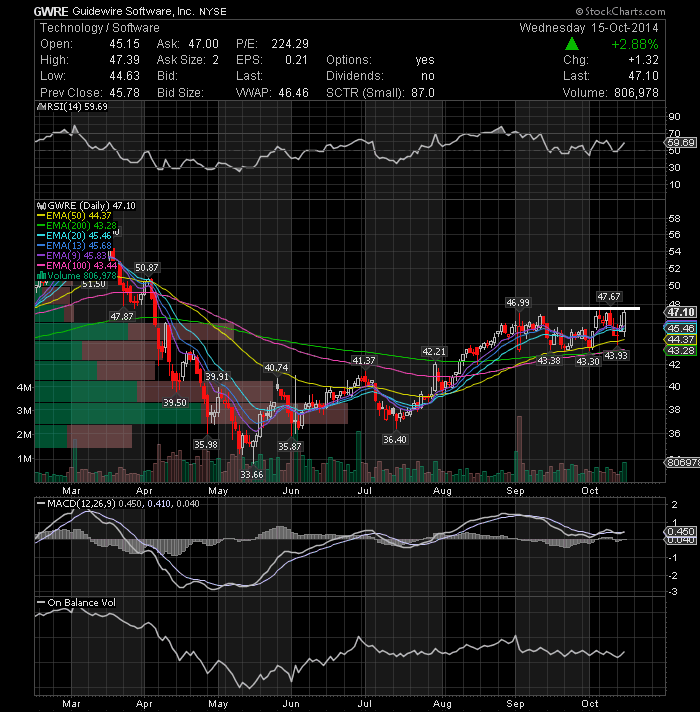Screen dimensions: 700x712
Task: Click the 35.98 low price annotation
Action: click(x=206, y=444)
